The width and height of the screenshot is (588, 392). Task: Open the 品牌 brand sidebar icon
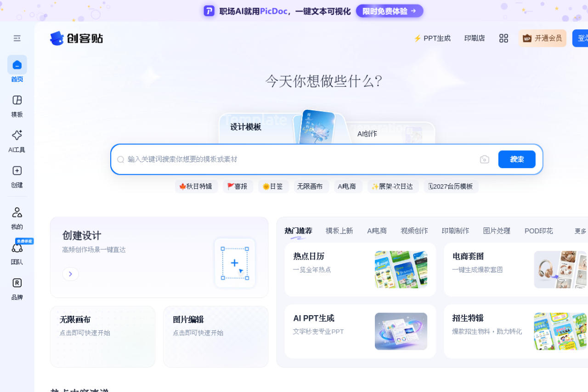tap(17, 283)
